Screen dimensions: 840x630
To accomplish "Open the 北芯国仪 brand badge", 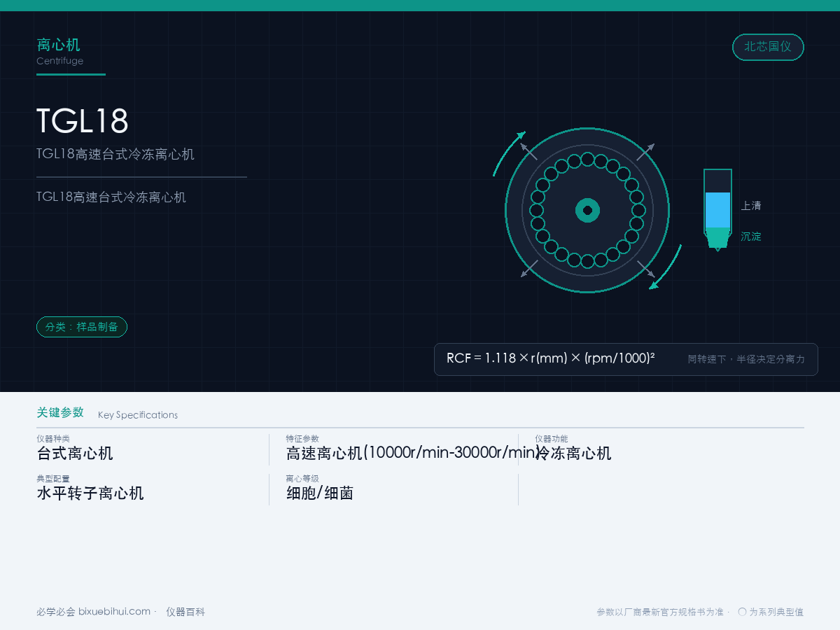I will pos(768,47).
